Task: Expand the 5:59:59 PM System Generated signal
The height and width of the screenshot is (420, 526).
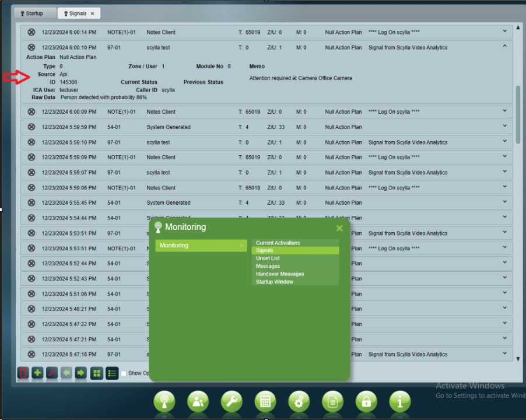Action: click(504, 127)
